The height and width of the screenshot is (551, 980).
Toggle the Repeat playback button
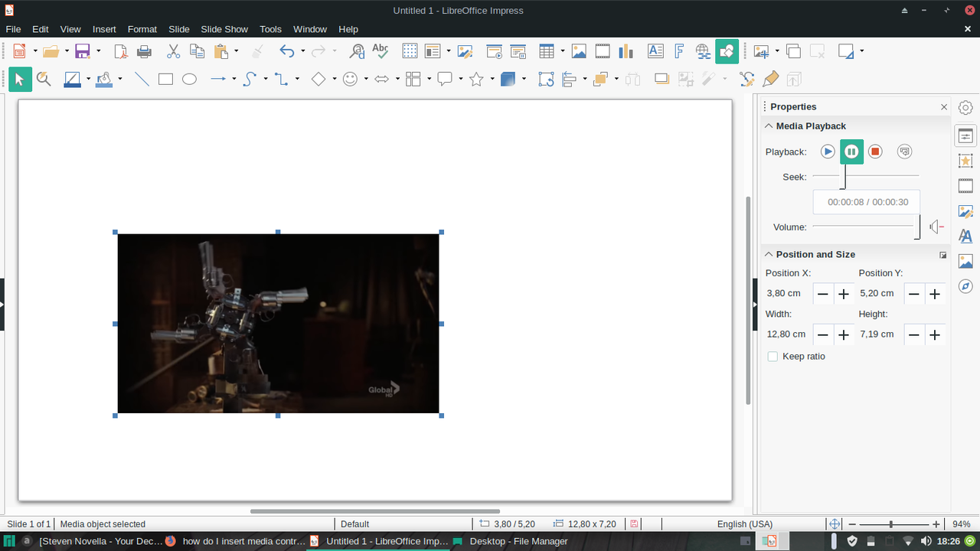pyautogui.click(x=904, y=152)
